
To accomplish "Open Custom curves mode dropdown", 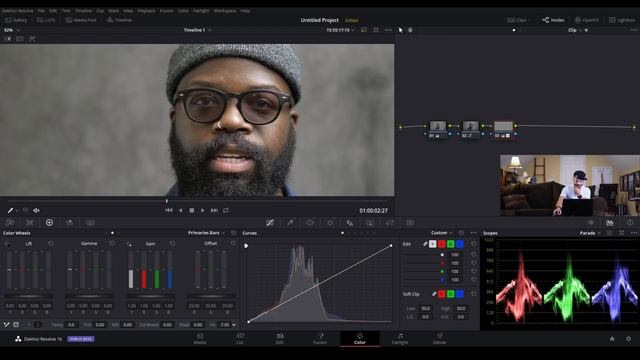I will (x=442, y=233).
